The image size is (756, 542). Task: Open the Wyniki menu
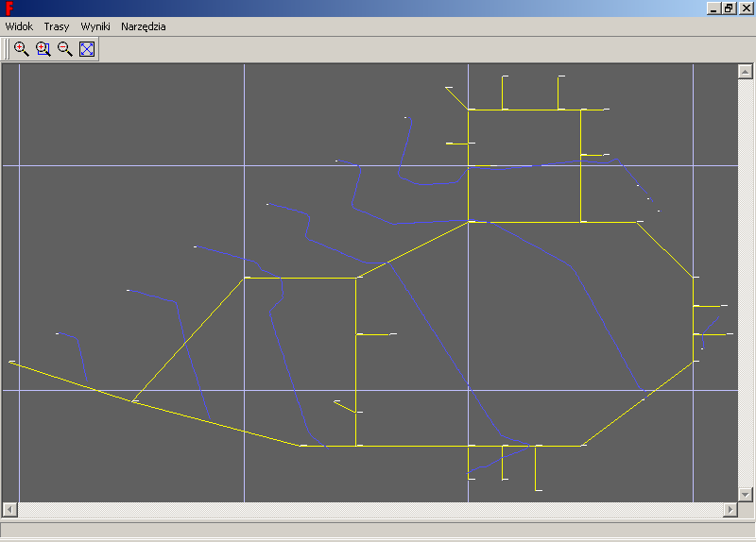click(95, 26)
